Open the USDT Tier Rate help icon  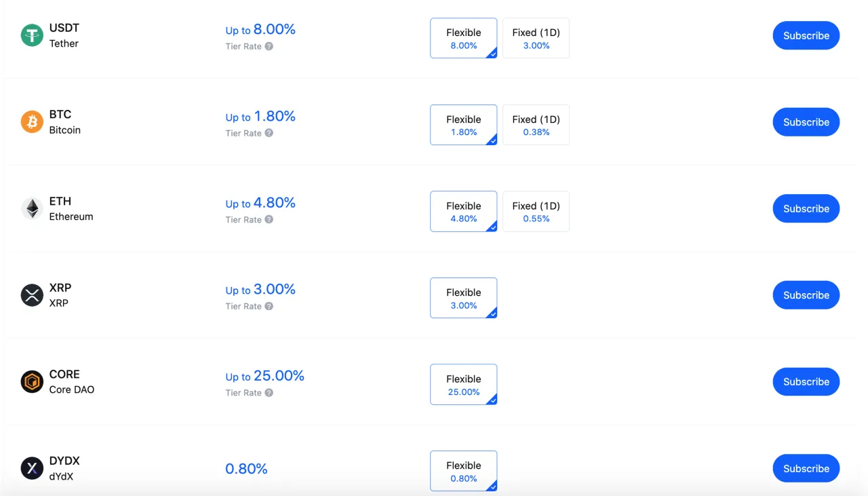pos(269,46)
